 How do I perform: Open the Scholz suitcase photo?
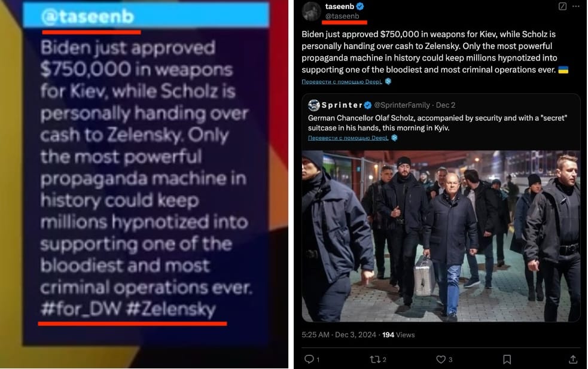[x=441, y=236]
